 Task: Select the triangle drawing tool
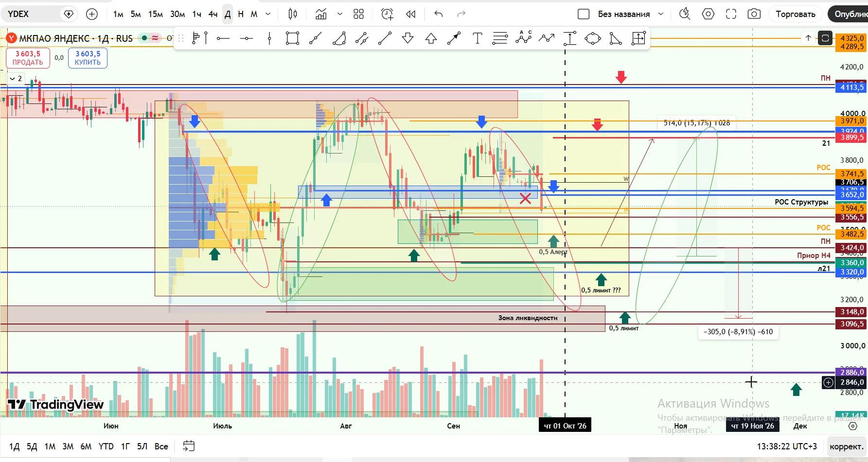[616, 38]
